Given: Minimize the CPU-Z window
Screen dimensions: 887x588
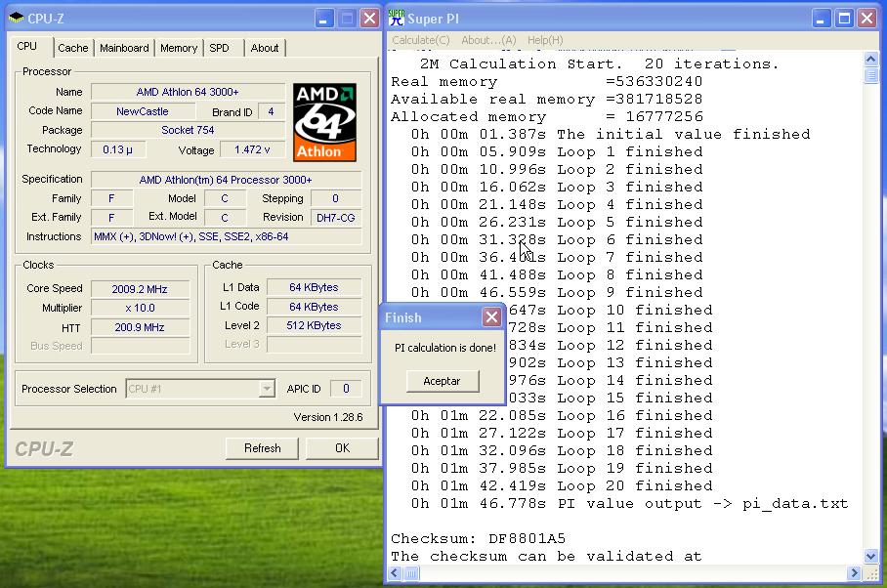Looking at the screenshot, I should (325, 18).
